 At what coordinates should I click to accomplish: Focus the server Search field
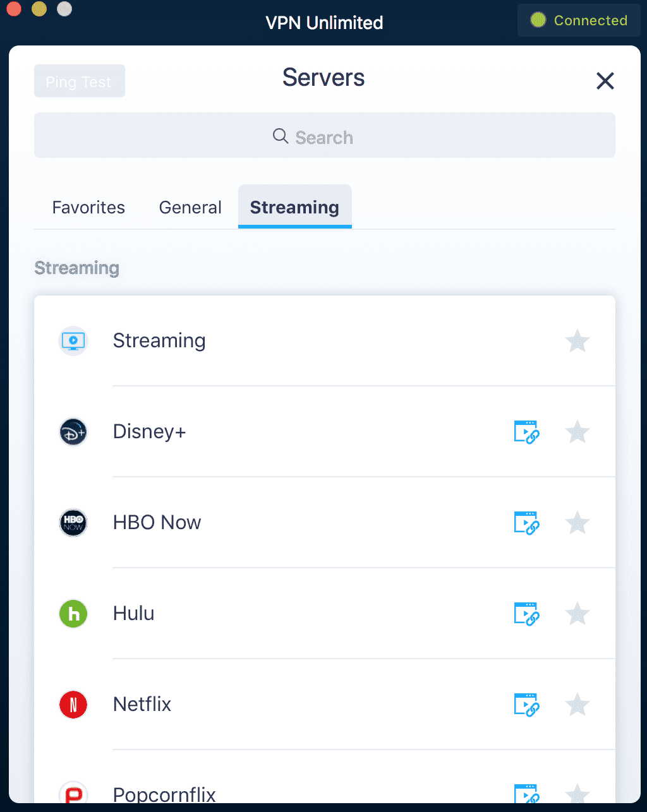tap(324, 136)
